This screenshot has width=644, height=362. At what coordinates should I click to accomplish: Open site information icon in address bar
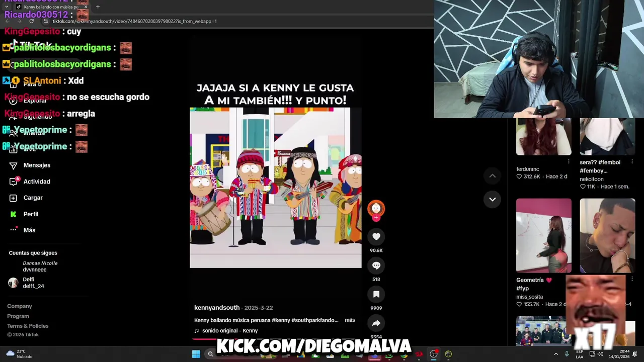[x=46, y=21]
